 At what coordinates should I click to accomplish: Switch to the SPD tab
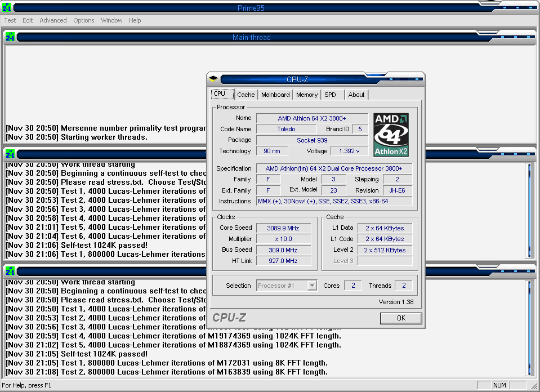pyautogui.click(x=333, y=95)
